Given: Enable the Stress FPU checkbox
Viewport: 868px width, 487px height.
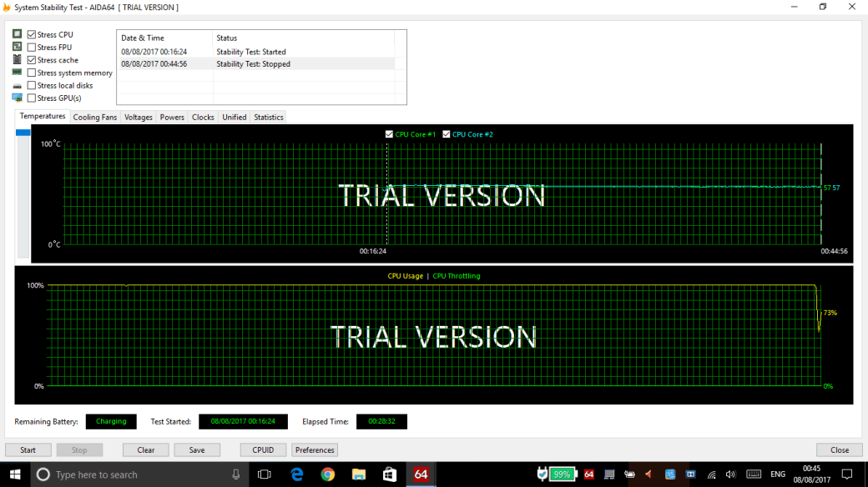Looking at the screenshot, I should [32, 48].
